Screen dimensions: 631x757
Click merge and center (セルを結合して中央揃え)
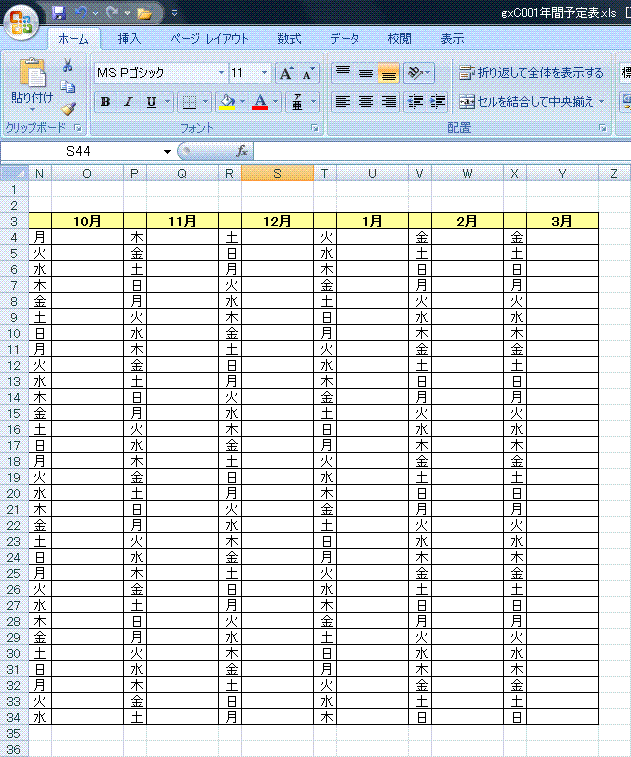pos(526,102)
